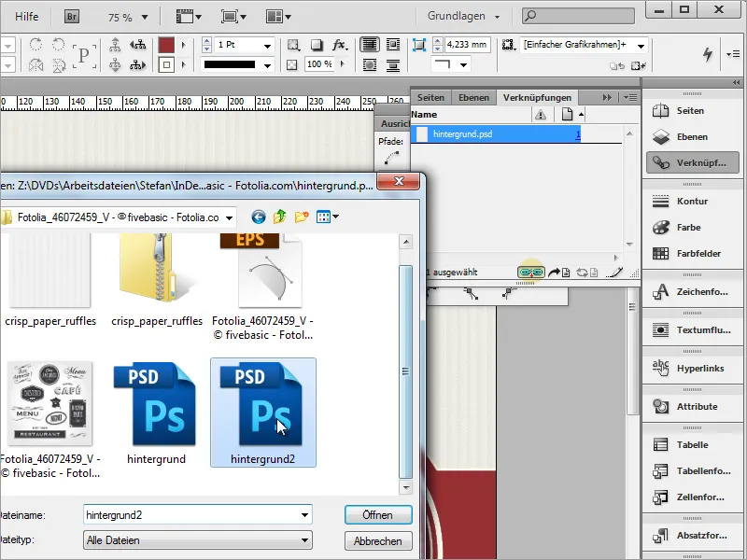Open the Attribute panel from dock
The image size is (747, 560).
click(691, 407)
